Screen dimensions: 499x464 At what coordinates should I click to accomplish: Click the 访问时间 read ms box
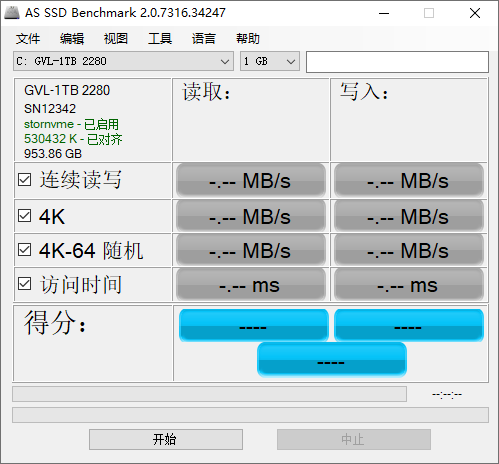pos(251,285)
